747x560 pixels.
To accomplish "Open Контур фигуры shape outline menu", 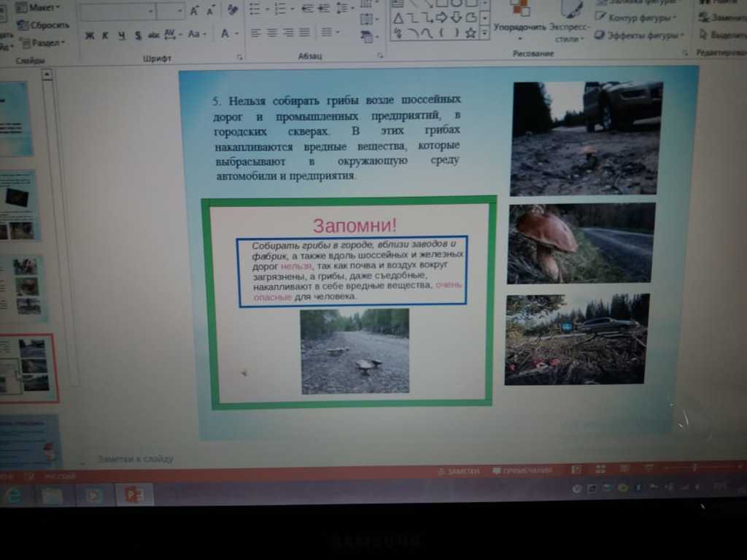I will point(635,18).
